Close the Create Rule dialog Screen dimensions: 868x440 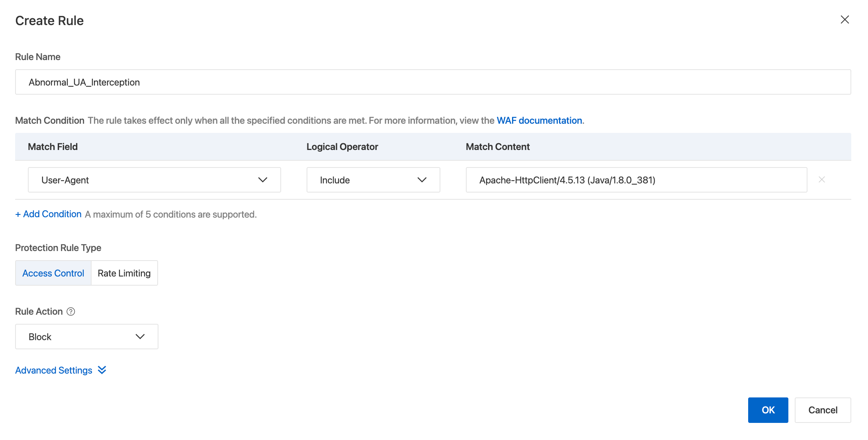(845, 20)
